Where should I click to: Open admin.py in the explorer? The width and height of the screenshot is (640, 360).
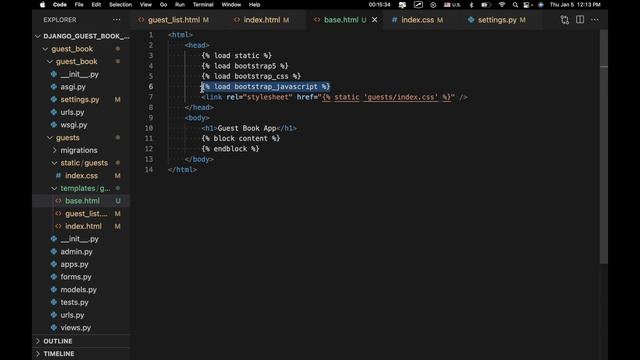pyautogui.click(x=76, y=252)
